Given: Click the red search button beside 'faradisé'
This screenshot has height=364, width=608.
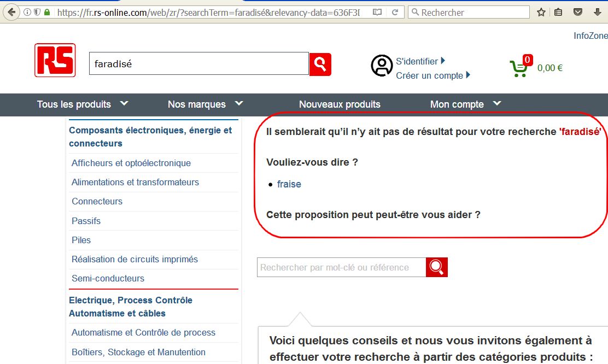Looking at the screenshot, I should [320, 64].
